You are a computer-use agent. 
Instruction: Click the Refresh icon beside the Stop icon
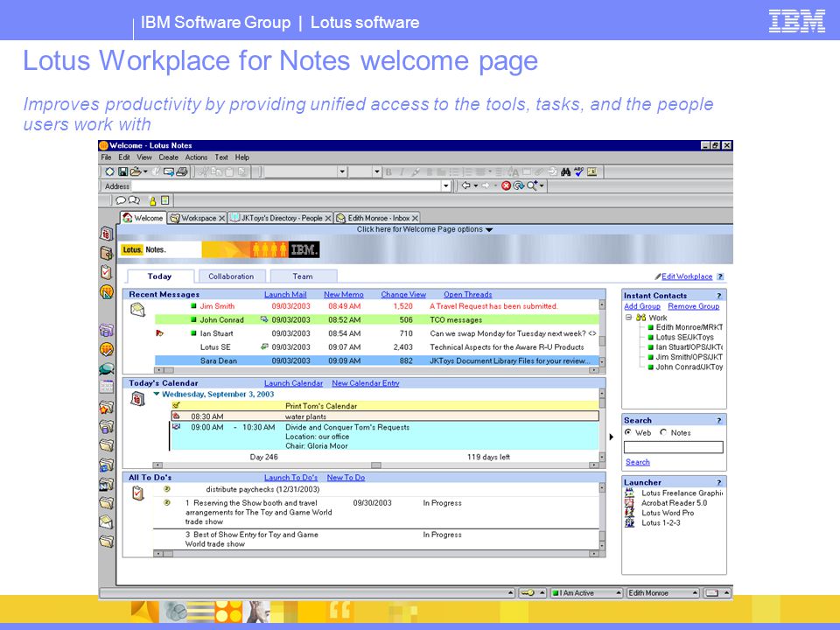pos(519,185)
